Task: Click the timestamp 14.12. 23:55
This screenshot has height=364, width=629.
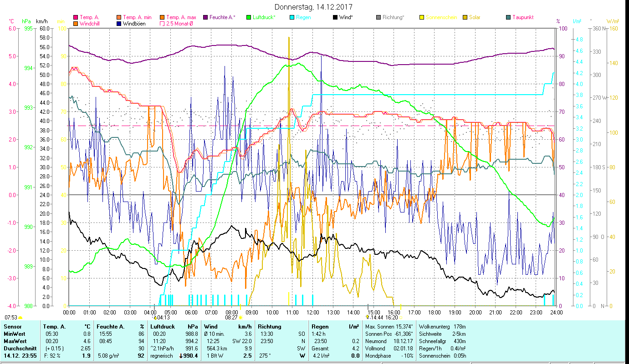Action: [20, 356]
